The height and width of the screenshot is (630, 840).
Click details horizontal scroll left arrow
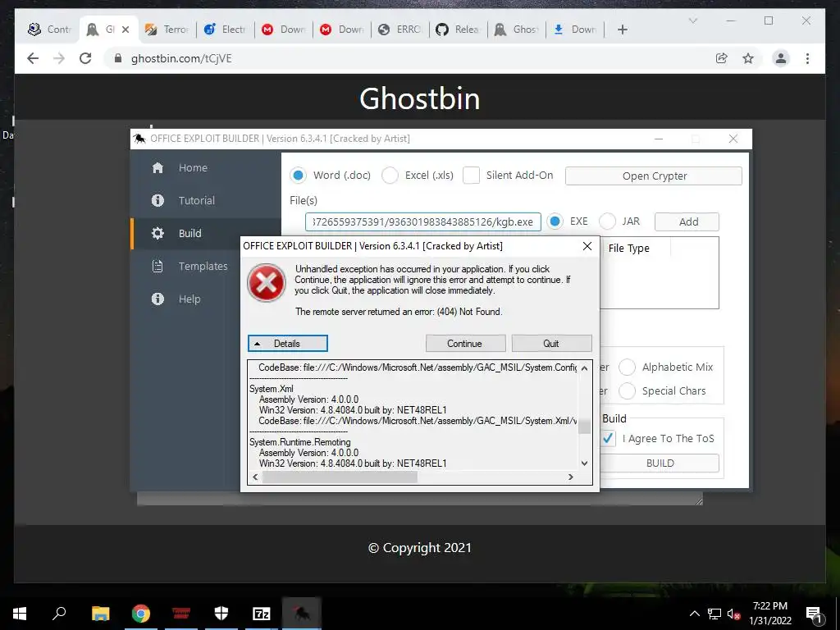tap(255, 477)
